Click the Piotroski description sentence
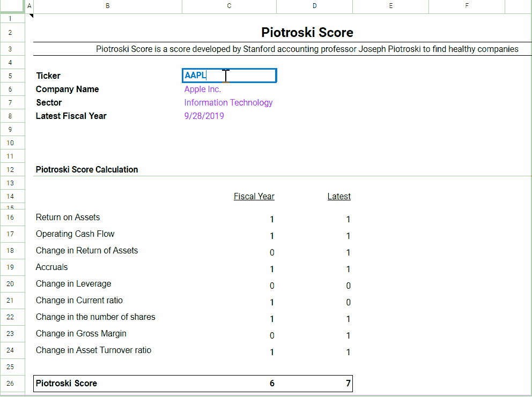The width and height of the screenshot is (532, 397). coord(307,49)
